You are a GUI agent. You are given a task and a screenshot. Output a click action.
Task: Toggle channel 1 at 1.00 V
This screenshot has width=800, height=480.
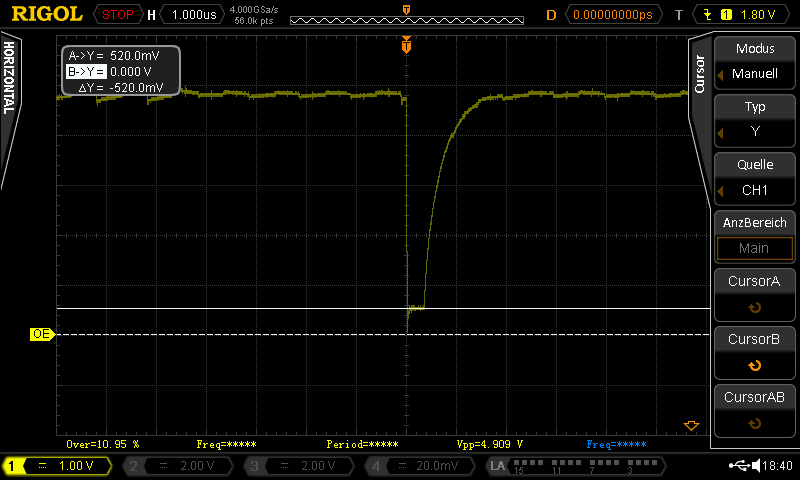(x=60, y=466)
